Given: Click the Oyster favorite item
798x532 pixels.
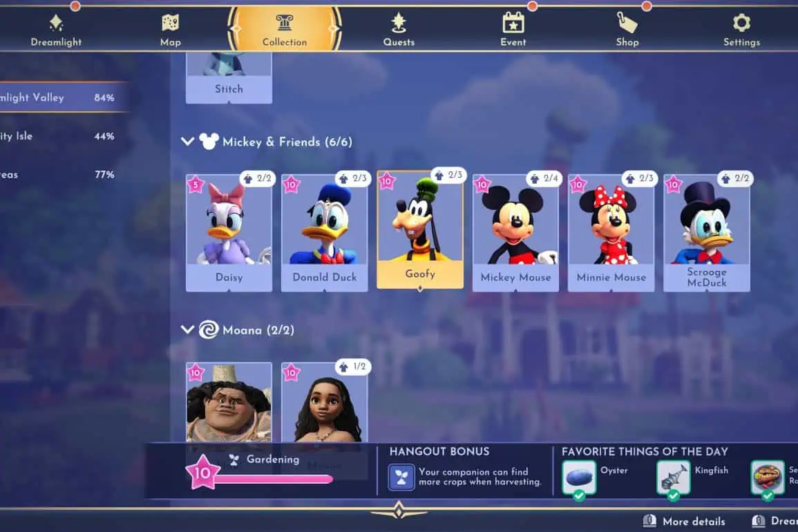Looking at the screenshot, I should pyautogui.click(x=579, y=479).
